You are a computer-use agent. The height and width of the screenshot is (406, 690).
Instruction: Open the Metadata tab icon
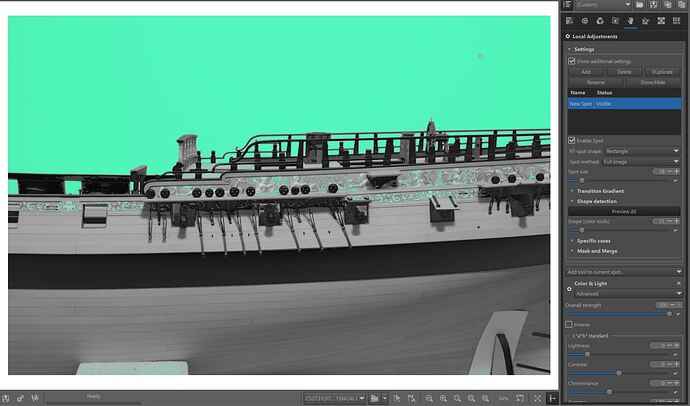point(676,21)
